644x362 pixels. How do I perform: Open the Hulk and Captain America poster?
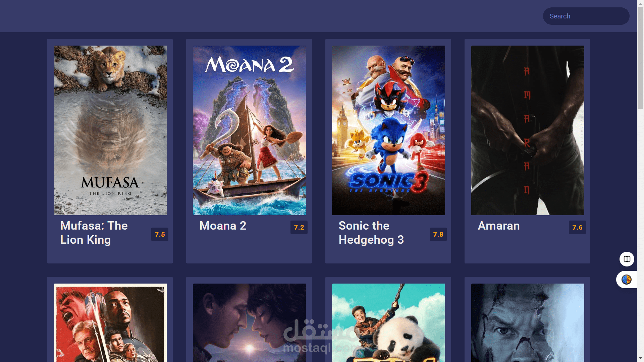(x=110, y=323)
